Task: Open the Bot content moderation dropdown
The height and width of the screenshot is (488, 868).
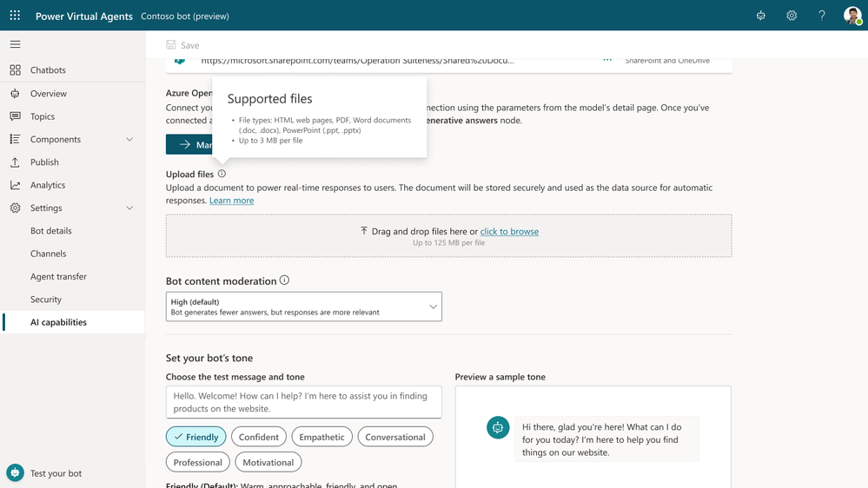Action: [304, 307]
